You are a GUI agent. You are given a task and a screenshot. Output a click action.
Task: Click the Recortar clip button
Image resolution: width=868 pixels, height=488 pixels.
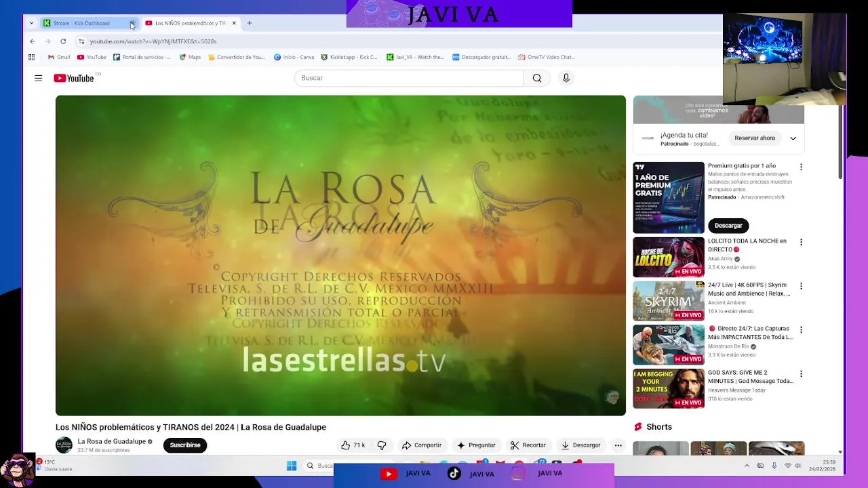tap(528, 445)
